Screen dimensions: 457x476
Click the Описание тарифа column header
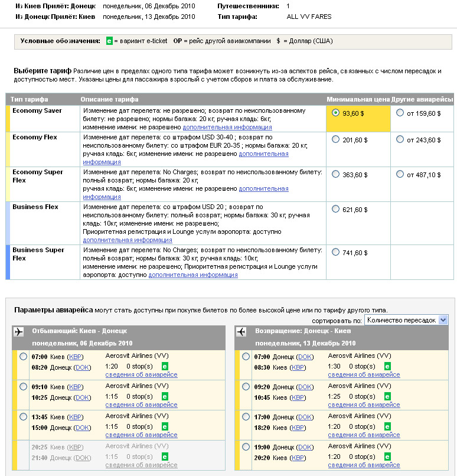coord(109,99)
